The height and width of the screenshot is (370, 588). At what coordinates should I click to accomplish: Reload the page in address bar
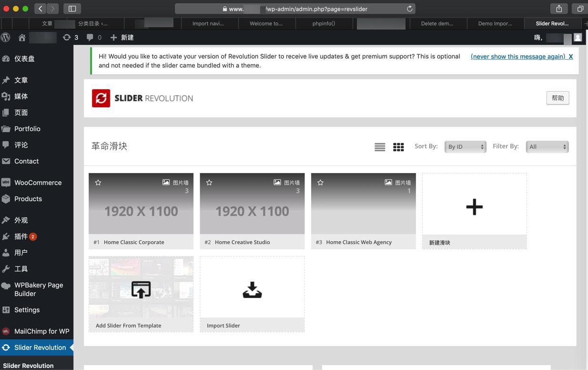[409, 9]
